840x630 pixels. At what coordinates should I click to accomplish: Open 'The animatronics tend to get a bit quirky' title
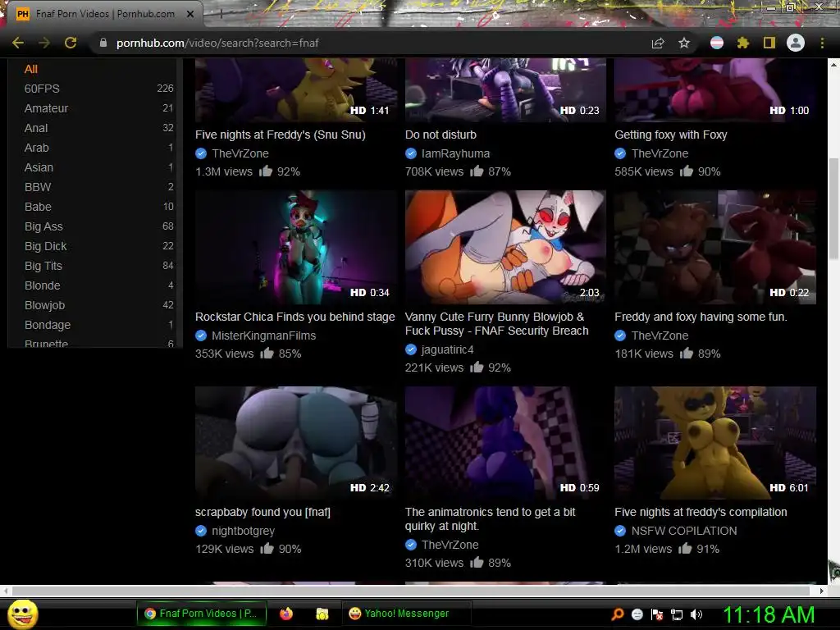point(491,519)
